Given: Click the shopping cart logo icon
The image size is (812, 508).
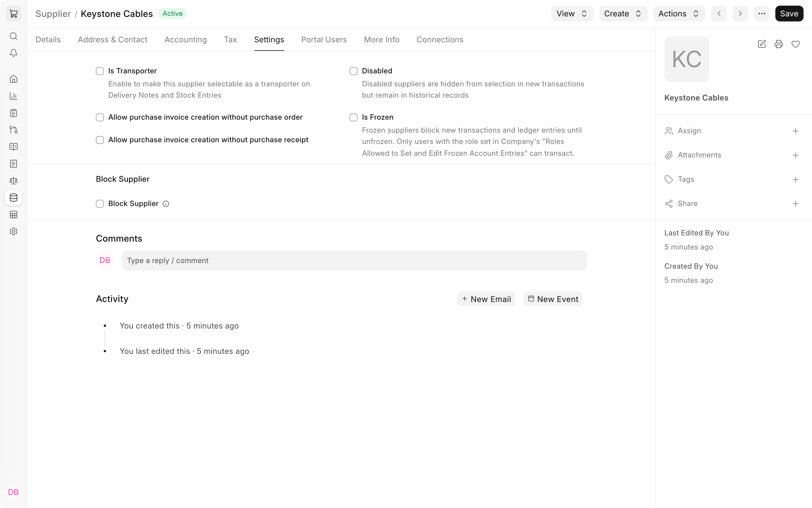Looking at the screenshot, I should [x=14, y=14].
